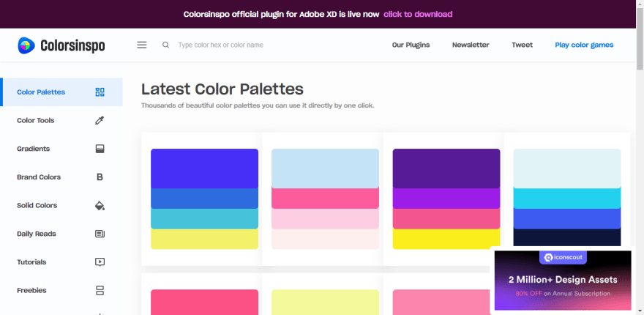644x315 pixels.
Task: Pick the cyan swatch in fourth palette
Action: coord(567,199)
